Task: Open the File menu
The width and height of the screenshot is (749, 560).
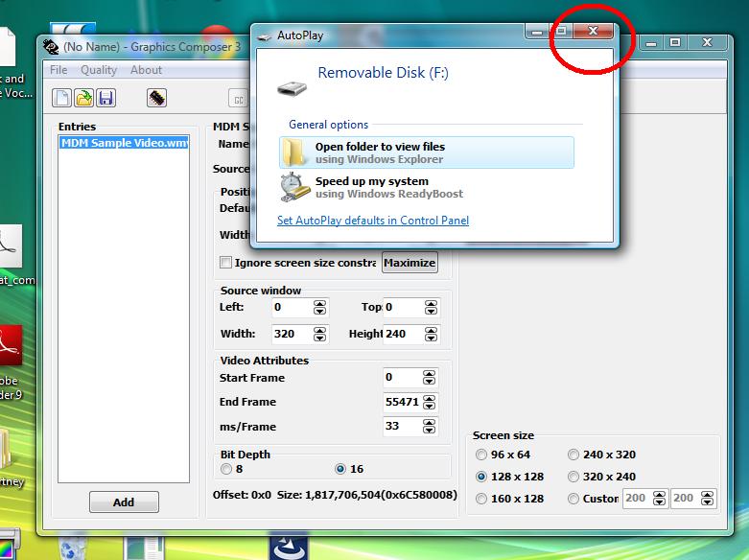Action: pyautogui.click(x=59, y=70)
